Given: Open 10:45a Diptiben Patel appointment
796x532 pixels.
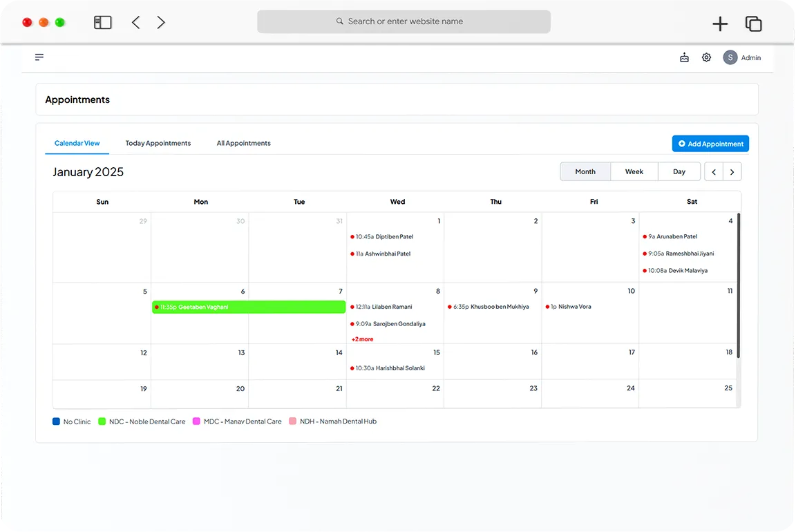Looking at the screenshot, I should point(381,236).
